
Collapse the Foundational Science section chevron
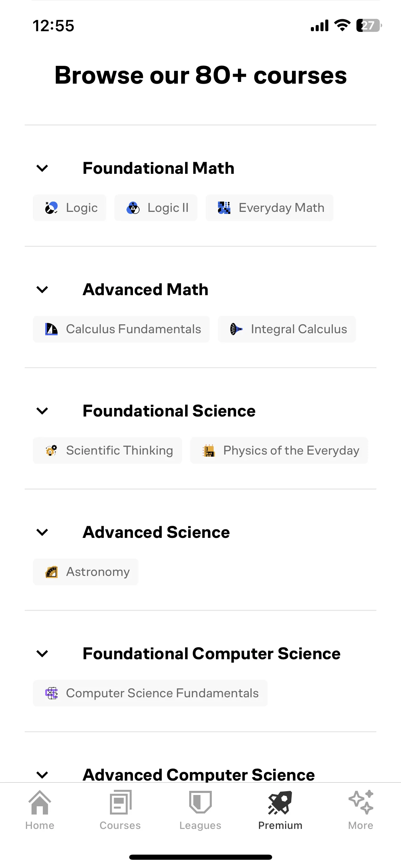click(42, 411)
